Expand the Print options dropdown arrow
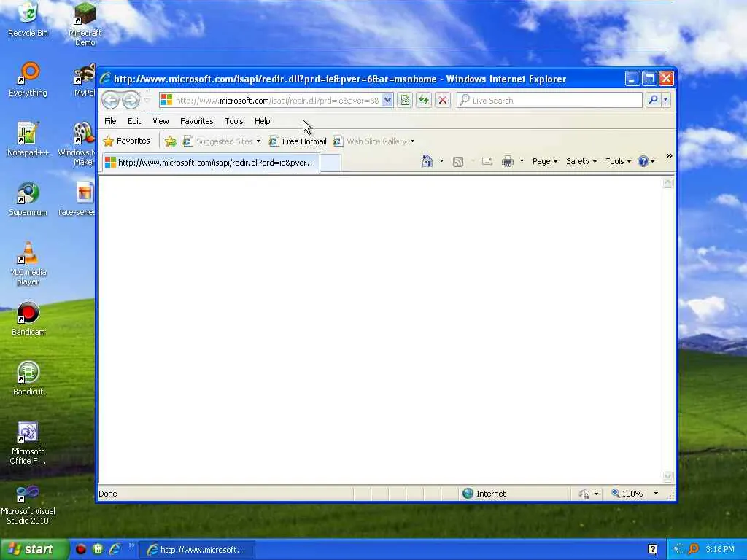Screen dimensions: 747x560 pyautogui.click(x=522, y=161)
